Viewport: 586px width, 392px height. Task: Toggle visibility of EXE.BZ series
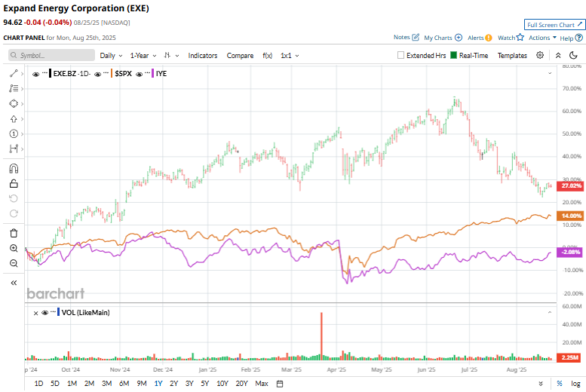pyautogui.click(x=36, y=74)
